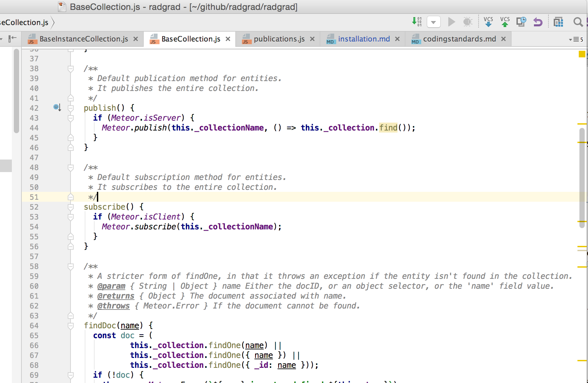Close the codingstandards.md tab
588x383 pixels.
pos(503,39)
